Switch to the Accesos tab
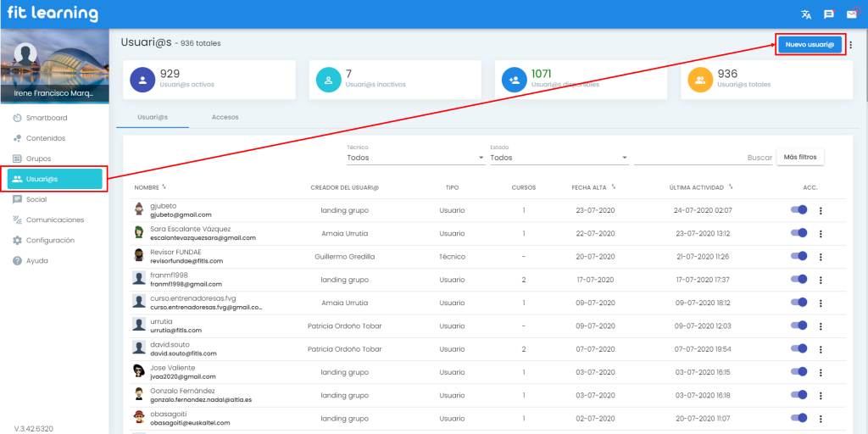 click(225, 117)
